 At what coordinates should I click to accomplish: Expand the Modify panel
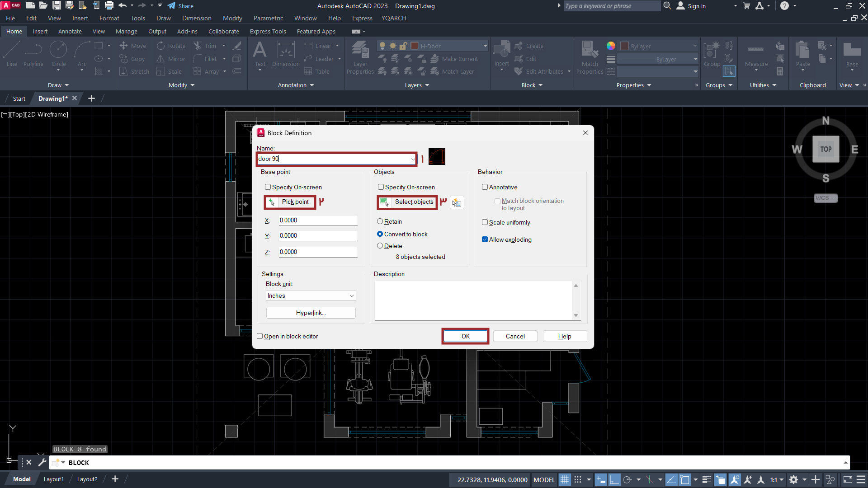click(181, 85)
